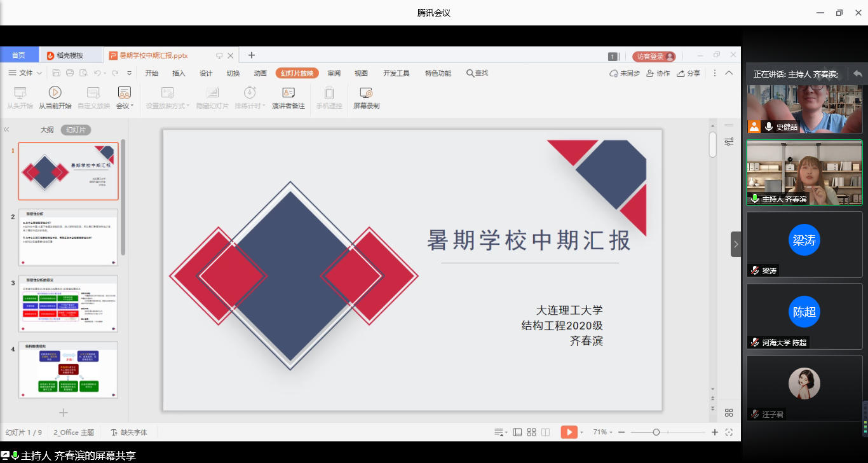Viewport: 868px width, 463px height.
Task: Switch to slide sorter view in status bar
Action: (x=532, y=432)
